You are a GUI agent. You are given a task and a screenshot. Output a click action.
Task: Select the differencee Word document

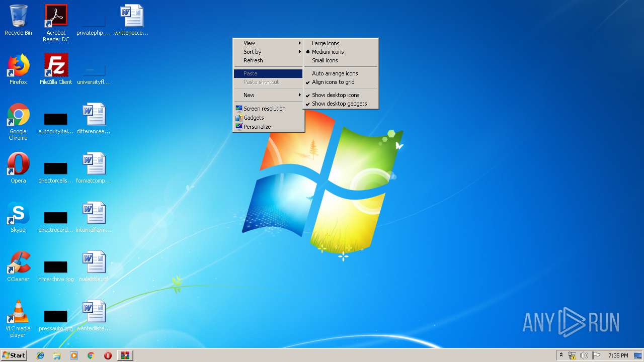(94, 119)
